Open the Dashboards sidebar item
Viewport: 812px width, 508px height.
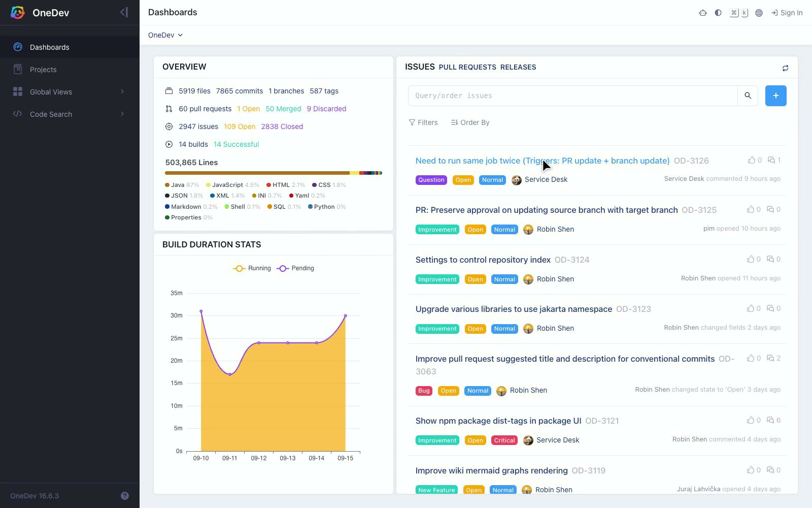tap(70, 47)
